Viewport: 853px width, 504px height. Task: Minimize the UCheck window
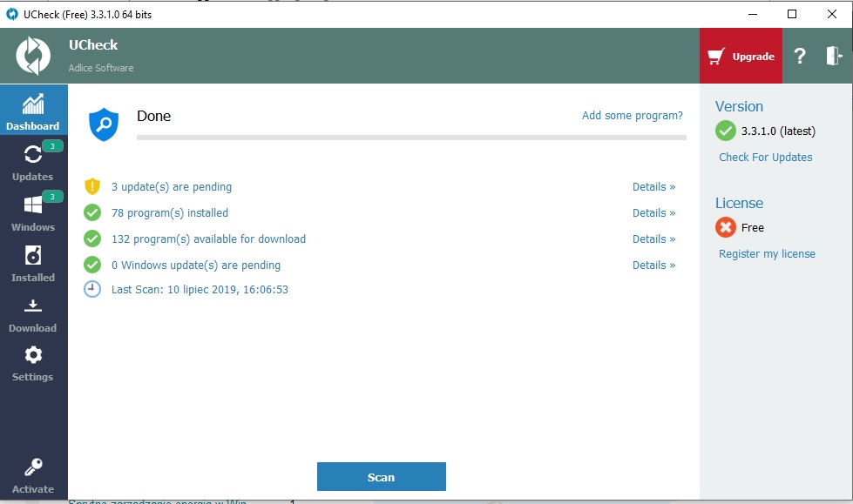pos(753,14)
